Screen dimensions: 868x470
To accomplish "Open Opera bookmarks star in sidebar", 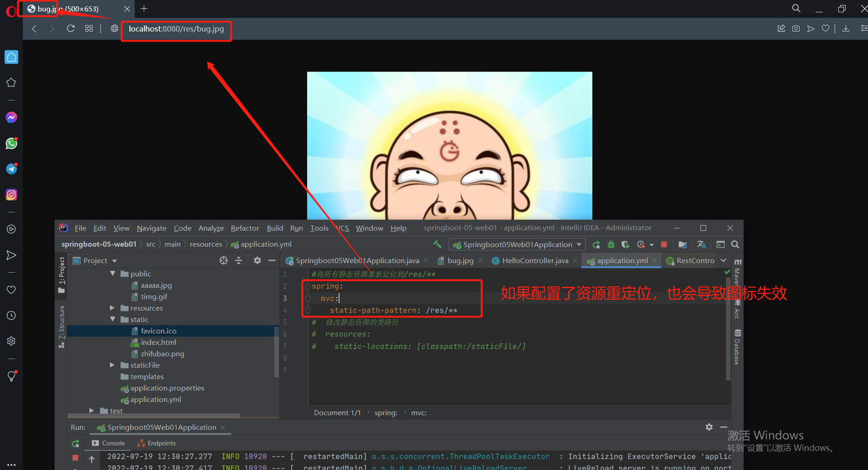I will pos(11,83).
